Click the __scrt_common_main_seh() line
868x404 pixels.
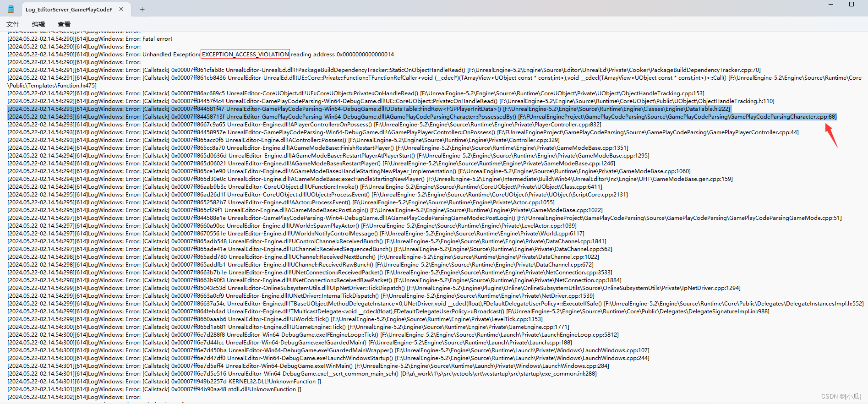[302, 374]
